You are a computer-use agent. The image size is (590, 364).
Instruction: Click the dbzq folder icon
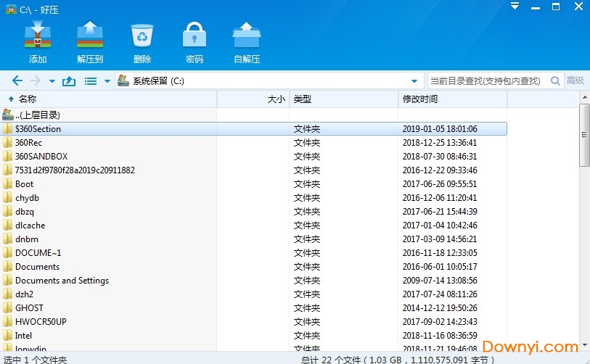point(7,212)
